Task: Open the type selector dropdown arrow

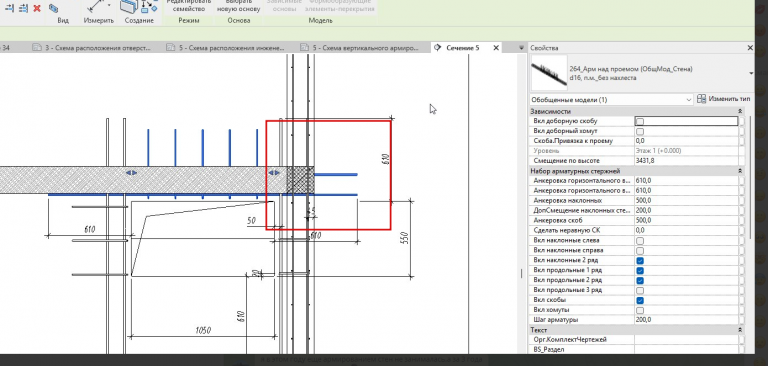Action: click(x=751, y=73)
